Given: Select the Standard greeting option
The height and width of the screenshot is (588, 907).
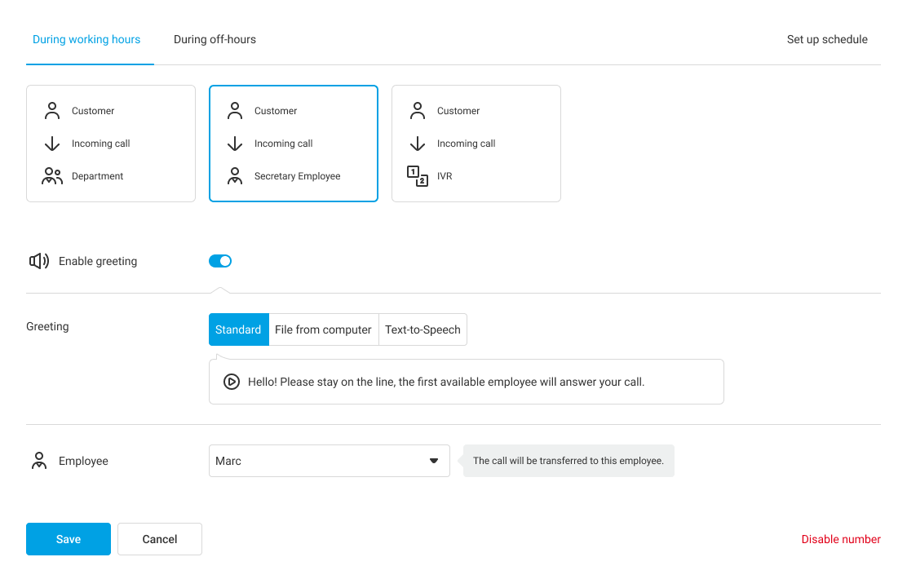Looking at the screenshot, I should coord(238,329).
